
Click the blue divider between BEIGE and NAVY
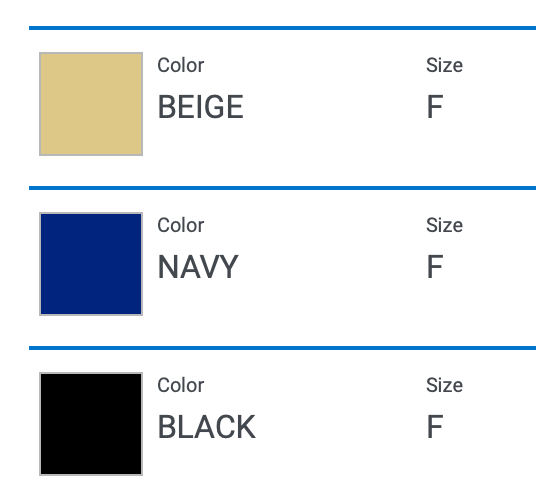coord(282,188)
